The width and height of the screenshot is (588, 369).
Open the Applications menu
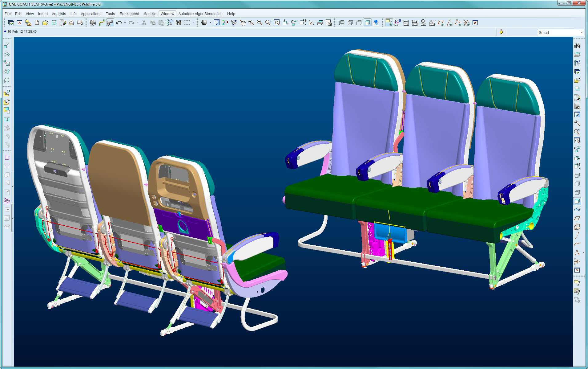pos(91,14)
